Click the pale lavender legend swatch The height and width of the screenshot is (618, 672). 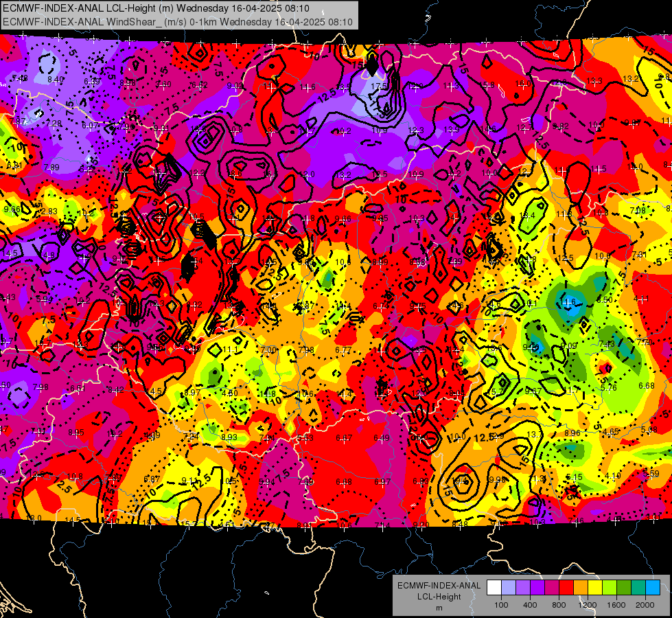[509, 588]
